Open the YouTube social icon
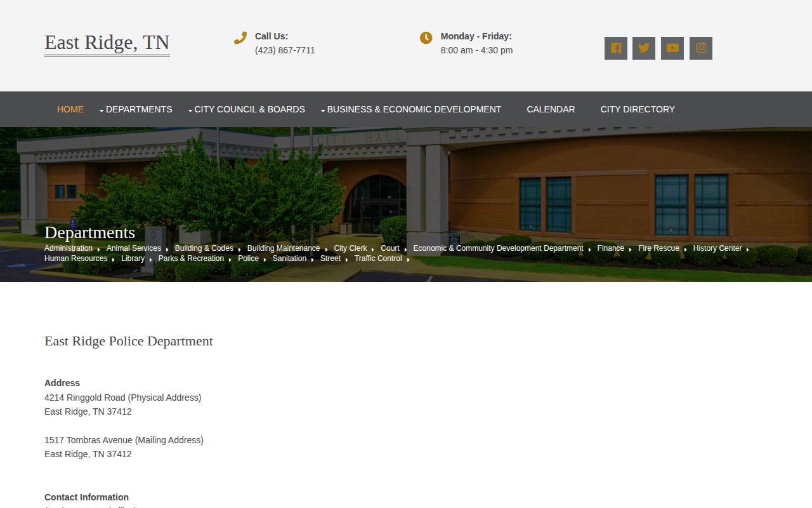Viewport: 812px width, 508px height. coord(672,48)
